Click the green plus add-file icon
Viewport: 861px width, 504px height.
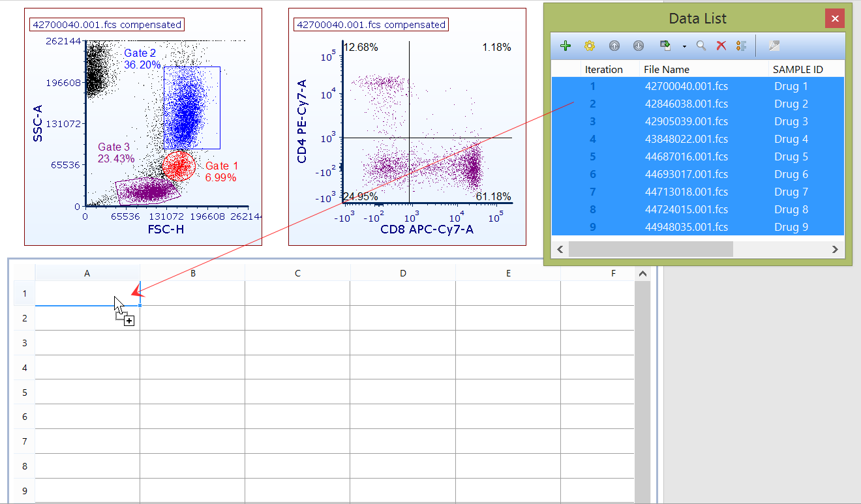click(x=566, y=46)
